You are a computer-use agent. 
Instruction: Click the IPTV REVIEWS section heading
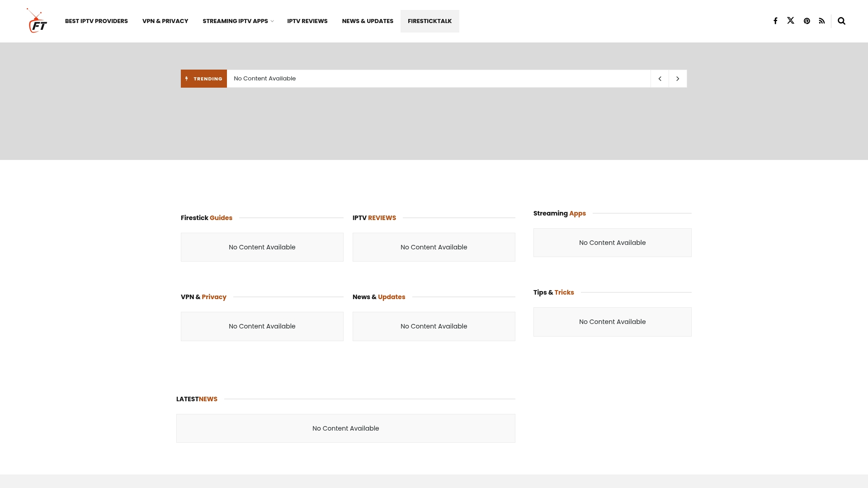click(x=374, y=218)
